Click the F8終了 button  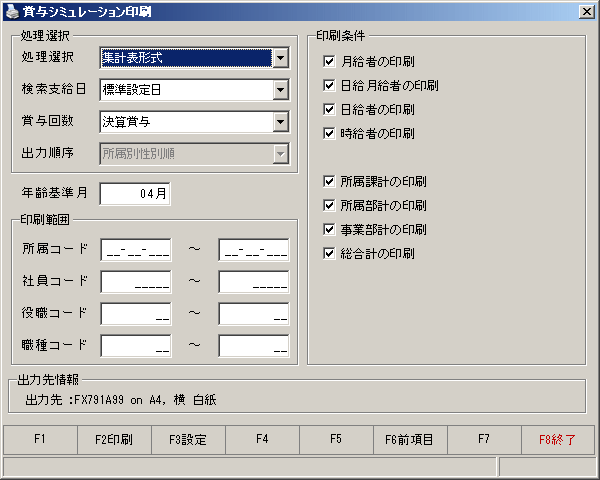pyautogui.click(x=558, y=439)
